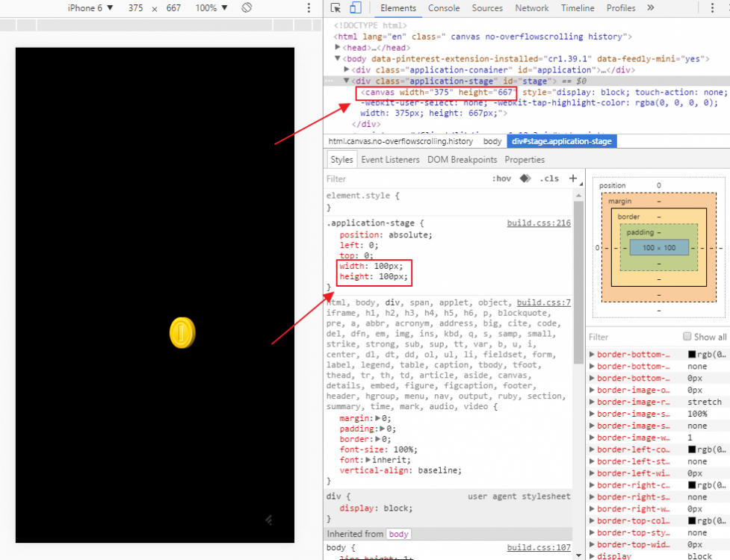Open the 100% zoom dropdown

click(211, 8)
